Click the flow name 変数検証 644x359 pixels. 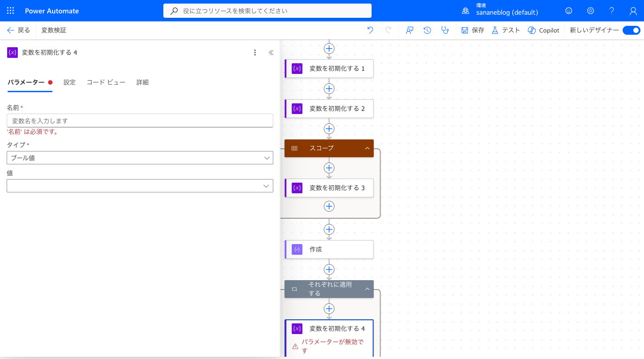click(x=54, y=30)
